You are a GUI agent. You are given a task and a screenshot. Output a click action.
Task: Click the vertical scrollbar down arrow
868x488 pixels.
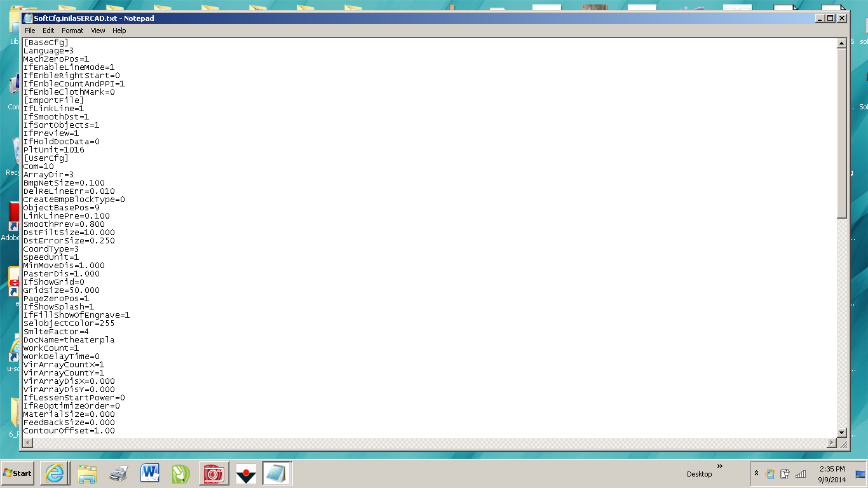(842, 432)
